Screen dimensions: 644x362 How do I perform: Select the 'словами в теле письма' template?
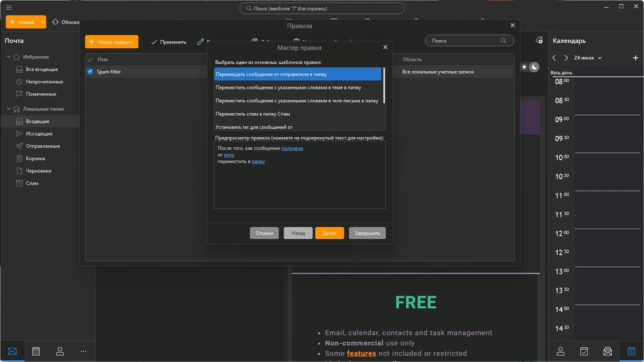point(298,100)
